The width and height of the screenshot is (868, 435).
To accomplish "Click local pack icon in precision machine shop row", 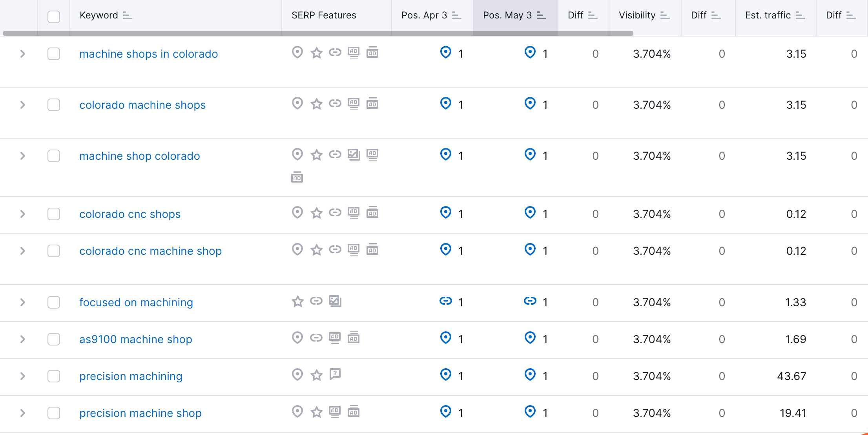I will [x=297, y=411].
